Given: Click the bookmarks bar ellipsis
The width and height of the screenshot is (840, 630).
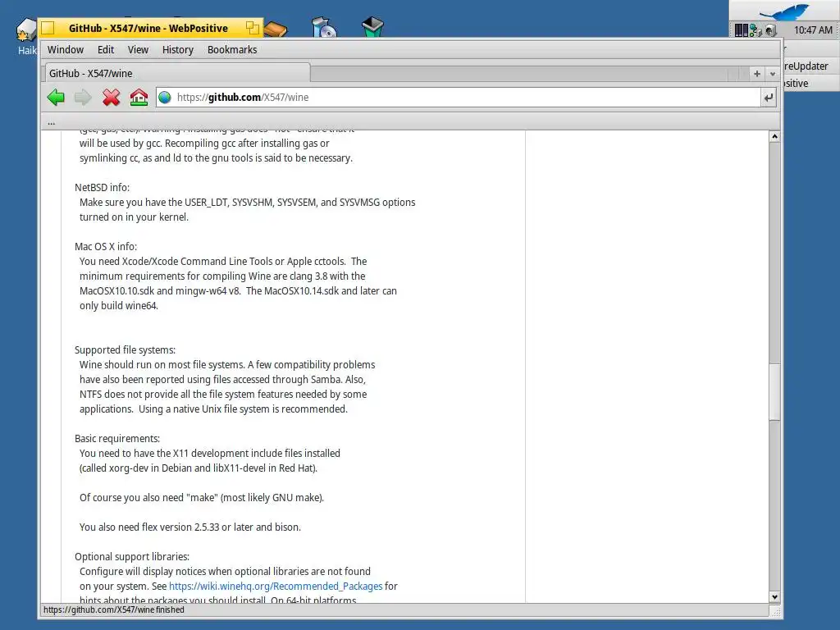Looking at the screenshot, I should (x=51, y=123).
